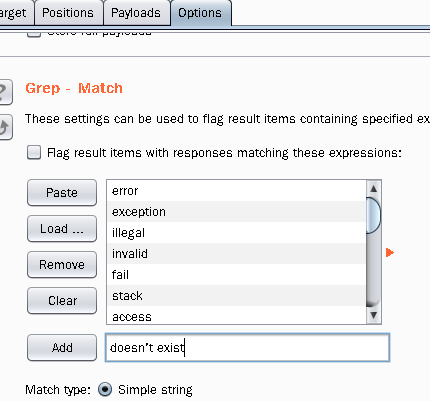Click the restore defaults arrow icon
430x401 pixels.
point(5,127)
